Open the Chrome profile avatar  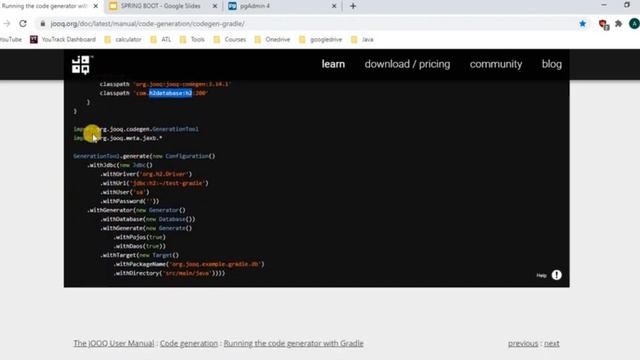coord(634,24)
